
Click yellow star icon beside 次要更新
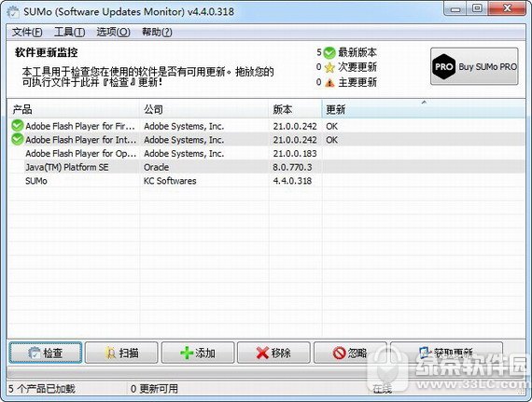(x=329, y=67)
